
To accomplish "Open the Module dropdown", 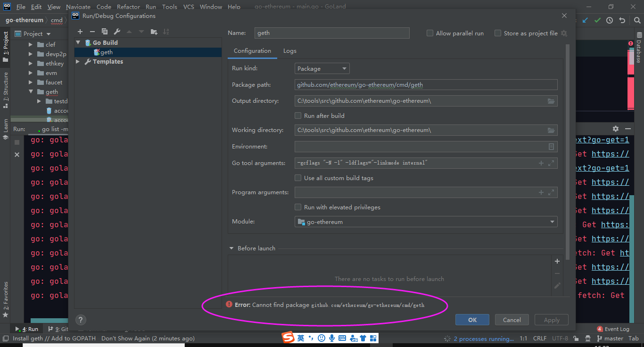I will 426,222.
